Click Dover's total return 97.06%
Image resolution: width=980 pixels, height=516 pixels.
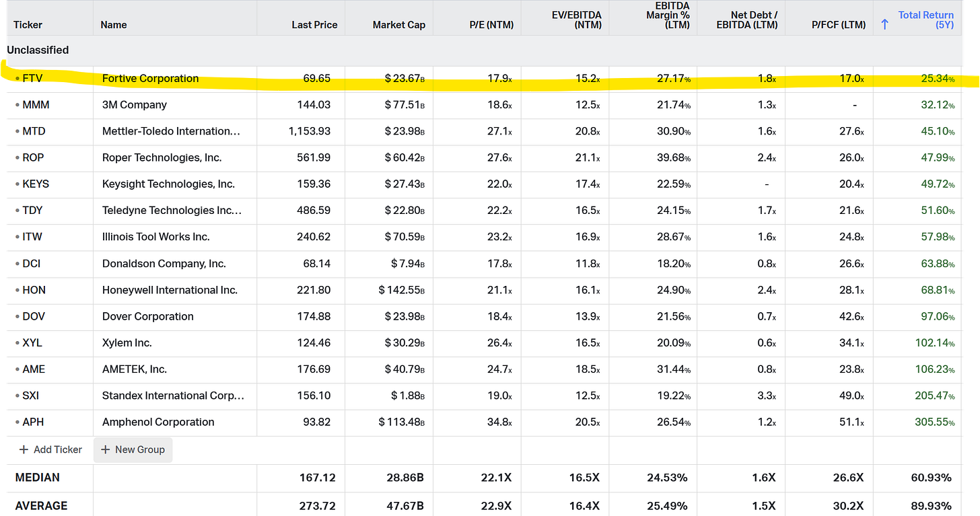coord(938,316)
